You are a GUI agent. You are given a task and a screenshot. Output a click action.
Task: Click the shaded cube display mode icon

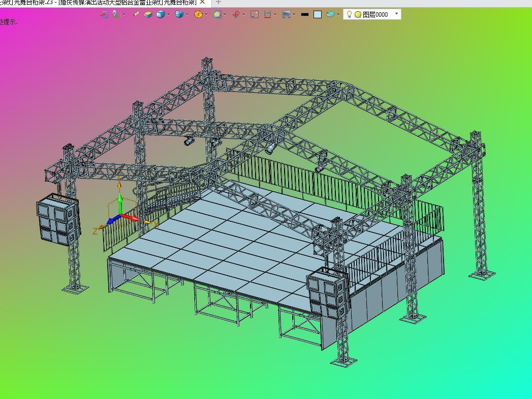point(161,14)
